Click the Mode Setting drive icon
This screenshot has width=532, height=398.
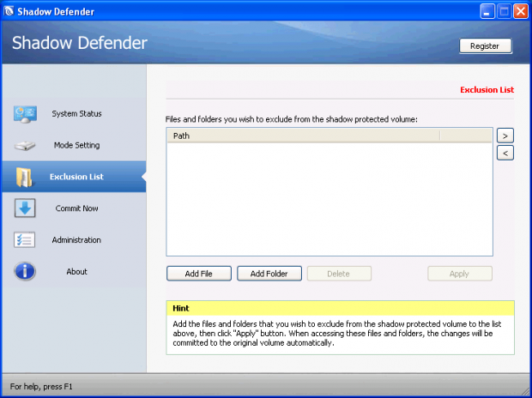[24, 146]
